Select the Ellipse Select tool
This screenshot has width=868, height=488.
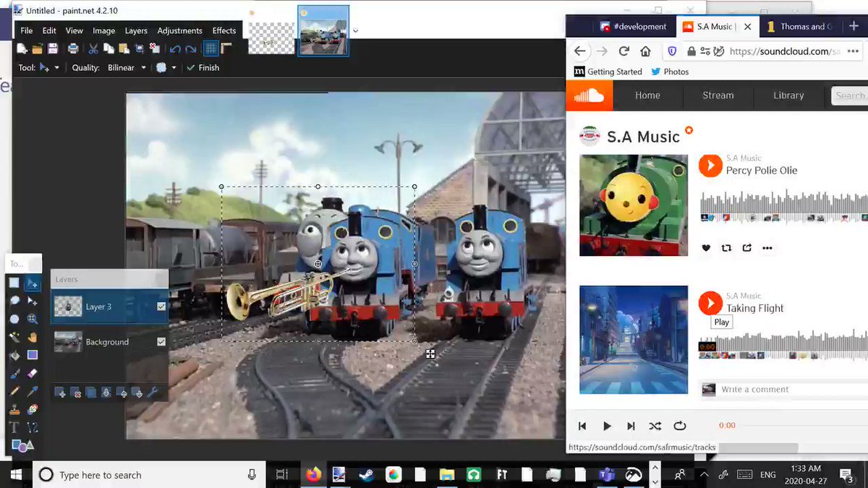point(14,319)
